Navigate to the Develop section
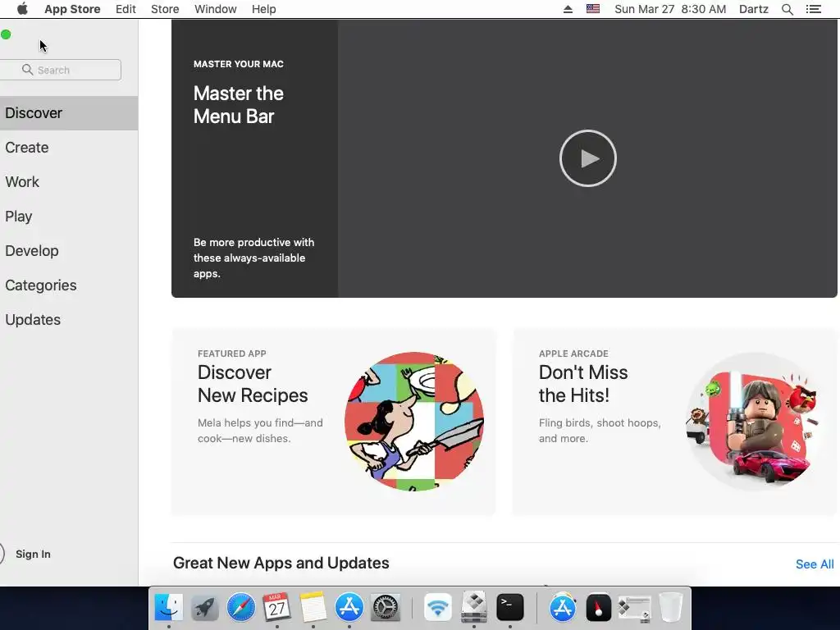Viewport: 840px width, 630px height. pos(69,251)
